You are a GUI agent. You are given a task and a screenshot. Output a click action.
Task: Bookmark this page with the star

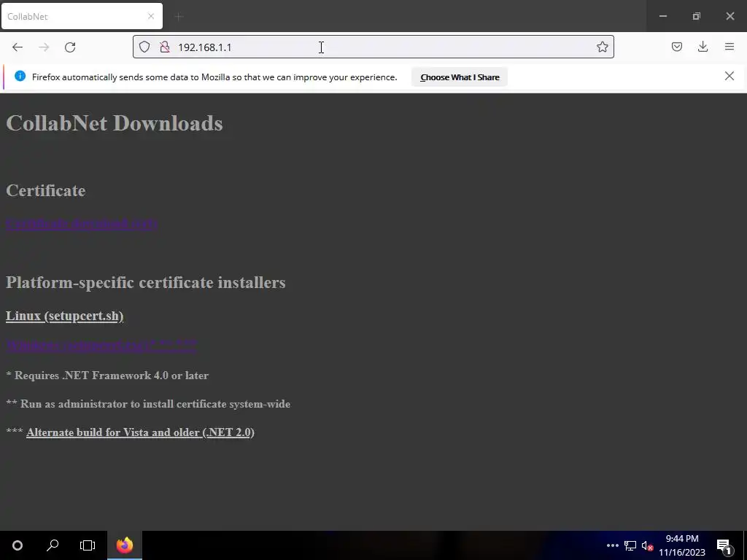pos(602,47)
